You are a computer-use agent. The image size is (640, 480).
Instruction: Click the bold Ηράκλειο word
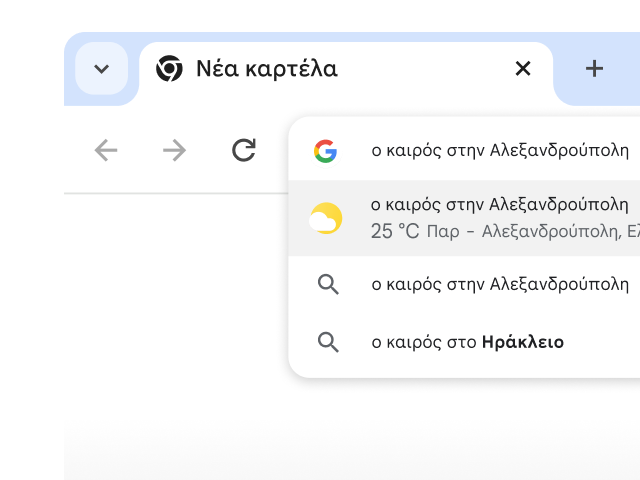(x=522, y=342)
